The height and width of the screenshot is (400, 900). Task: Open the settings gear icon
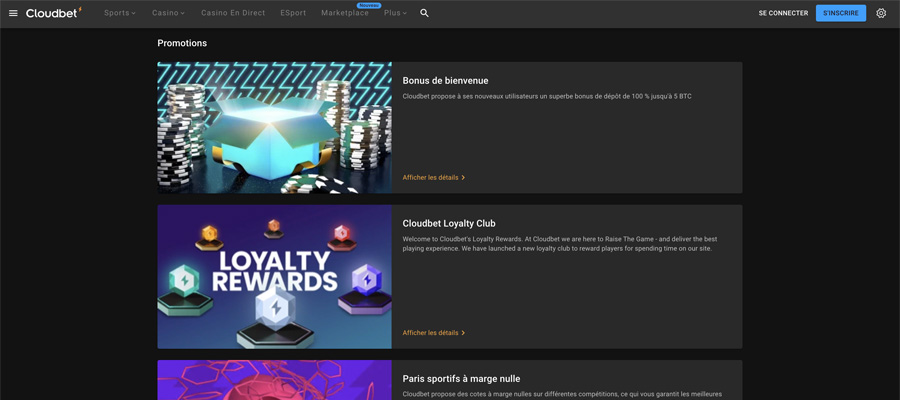881,13
